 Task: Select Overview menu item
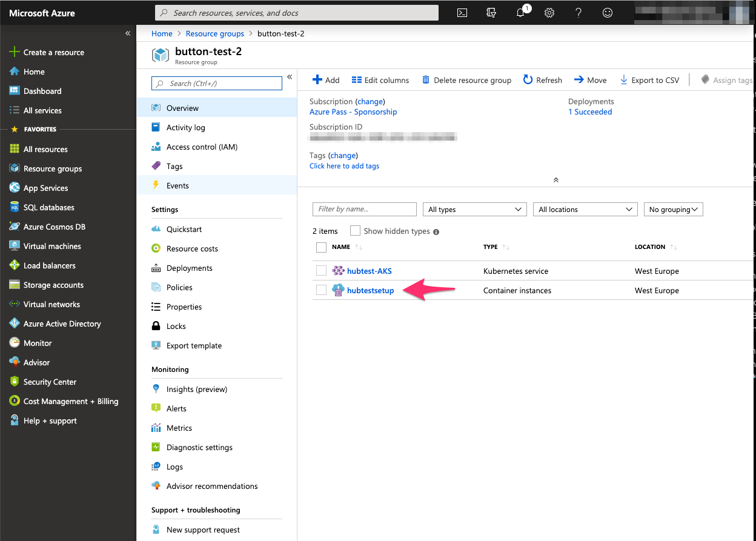pos(217,108)
